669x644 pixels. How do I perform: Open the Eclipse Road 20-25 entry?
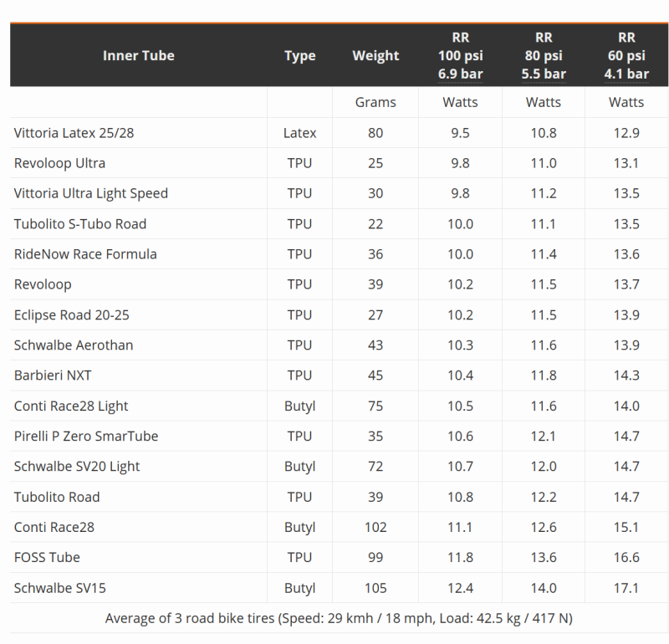pos(72,314)
